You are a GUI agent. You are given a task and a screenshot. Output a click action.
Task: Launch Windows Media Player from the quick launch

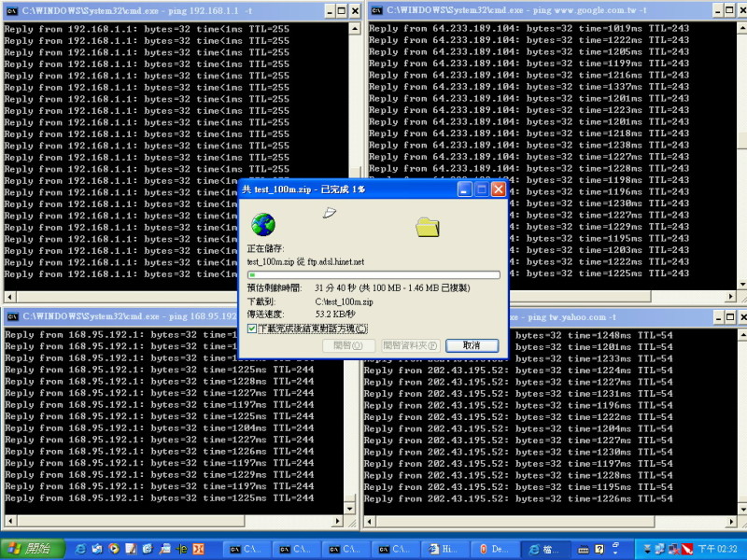click(114, 549)
